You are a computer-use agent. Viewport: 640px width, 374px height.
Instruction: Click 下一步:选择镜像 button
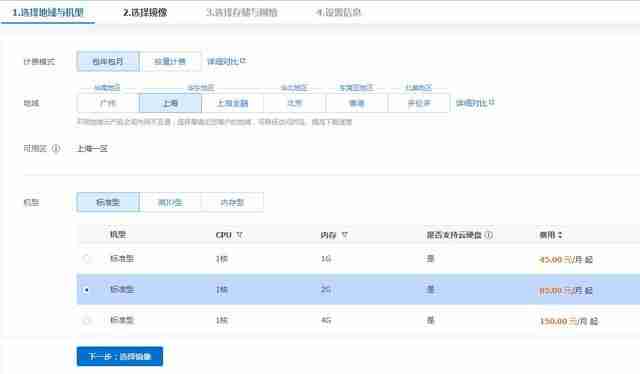pos(120,356)
